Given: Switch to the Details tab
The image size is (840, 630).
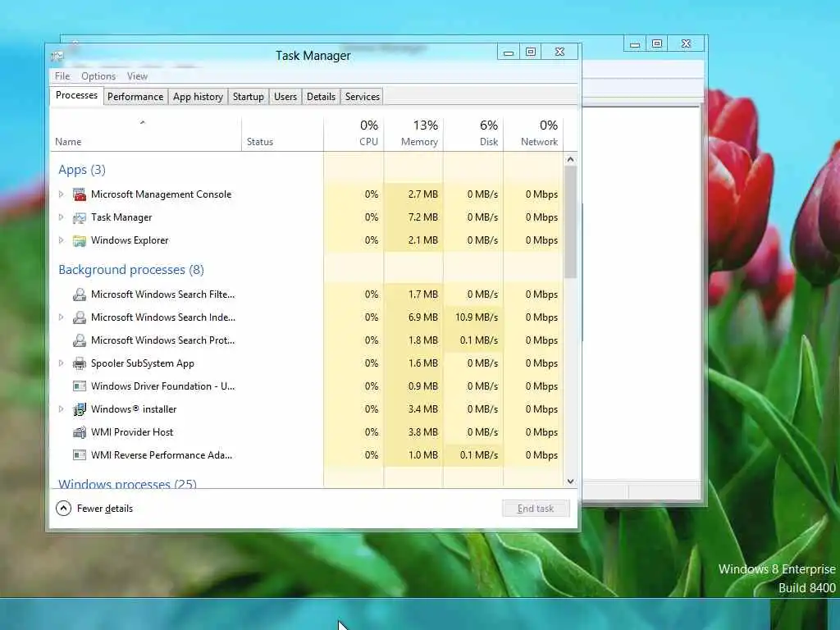Looking at the screenshot, I should click(x=321, y=97).
